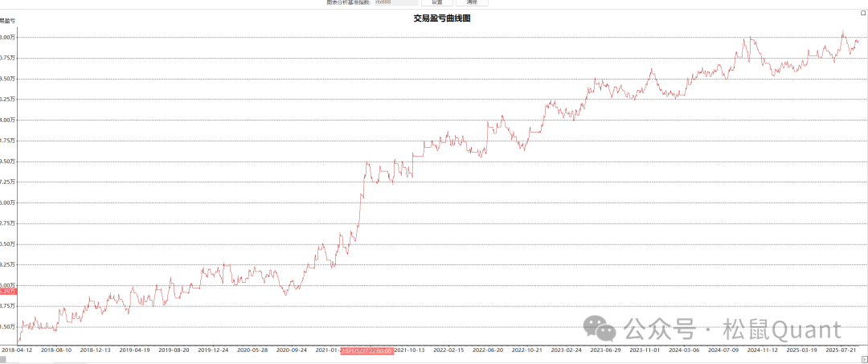Image resolution: width=868 pixels, height=364 pixels.
Task: Click the 2023-06-29 date on x-axis
Action: pos(607,350)
